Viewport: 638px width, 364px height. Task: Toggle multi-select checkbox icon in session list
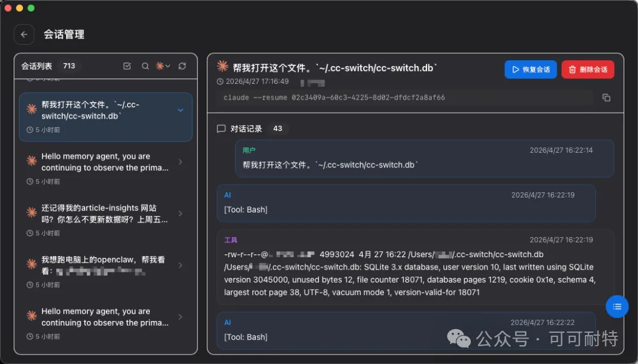click(x=127, y=66)
